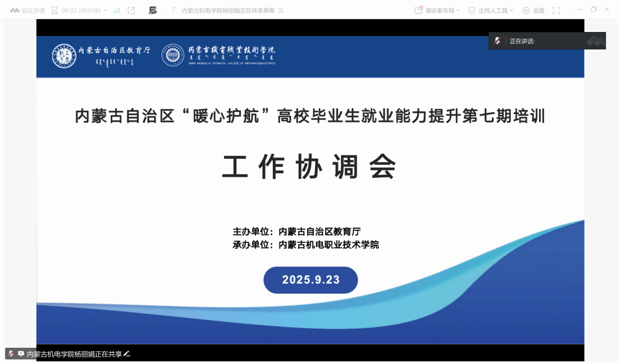The height and width of the screenshot is (364, 621).
Task: Click the muted mic icon at bottom-left
Action: coord(11,354)
